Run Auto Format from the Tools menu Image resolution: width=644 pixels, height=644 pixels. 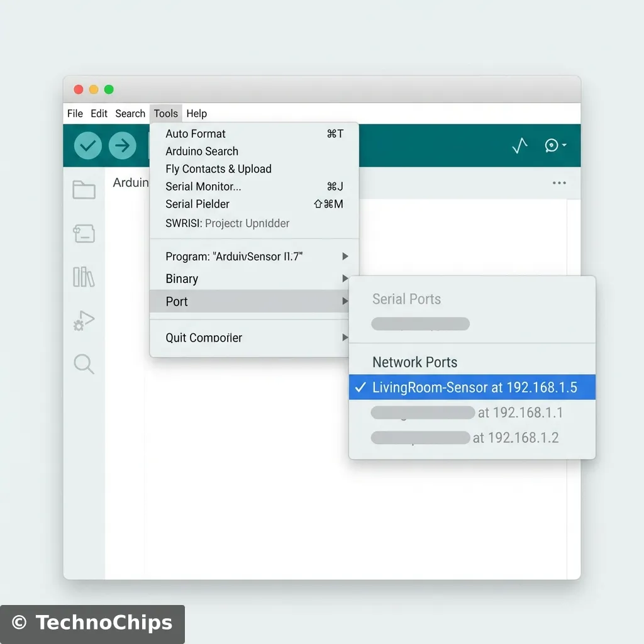pyautogui.click(x=195, y=133)
